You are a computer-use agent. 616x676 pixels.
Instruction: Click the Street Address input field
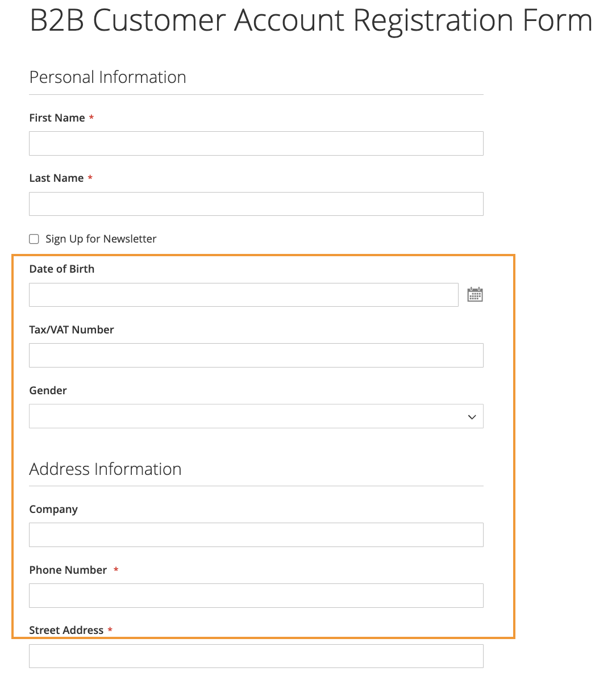[x=256, y=656]
